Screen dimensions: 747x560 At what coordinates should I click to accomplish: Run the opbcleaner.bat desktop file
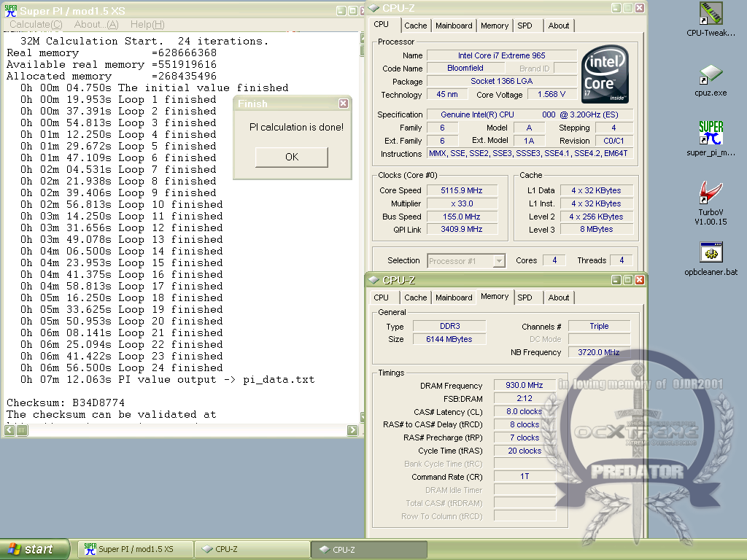click(x=711, y=259)
